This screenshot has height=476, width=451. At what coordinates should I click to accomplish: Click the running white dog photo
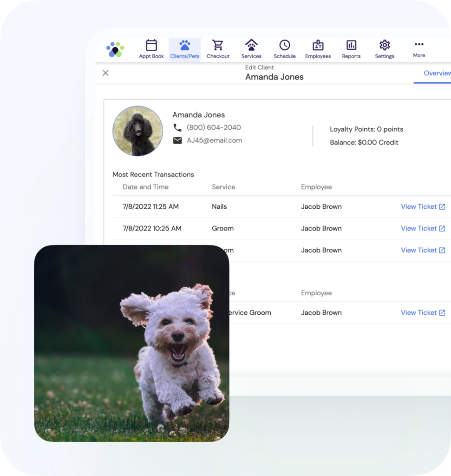(131, 343)
